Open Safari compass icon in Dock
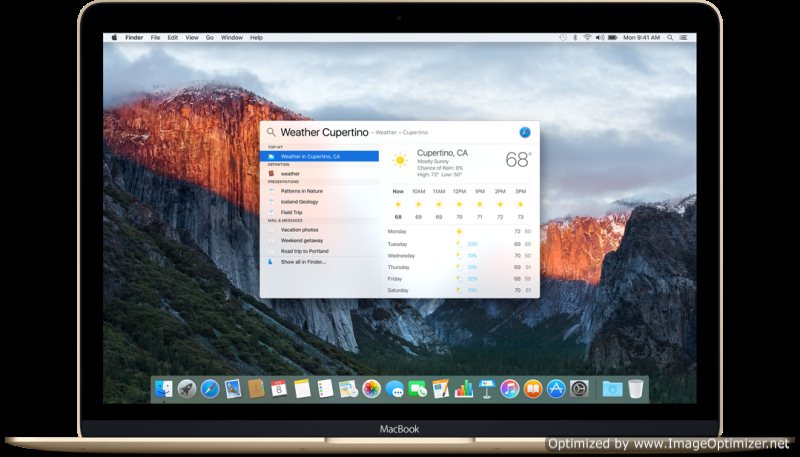This screenshot has width=800, height=457. (210, 389)
